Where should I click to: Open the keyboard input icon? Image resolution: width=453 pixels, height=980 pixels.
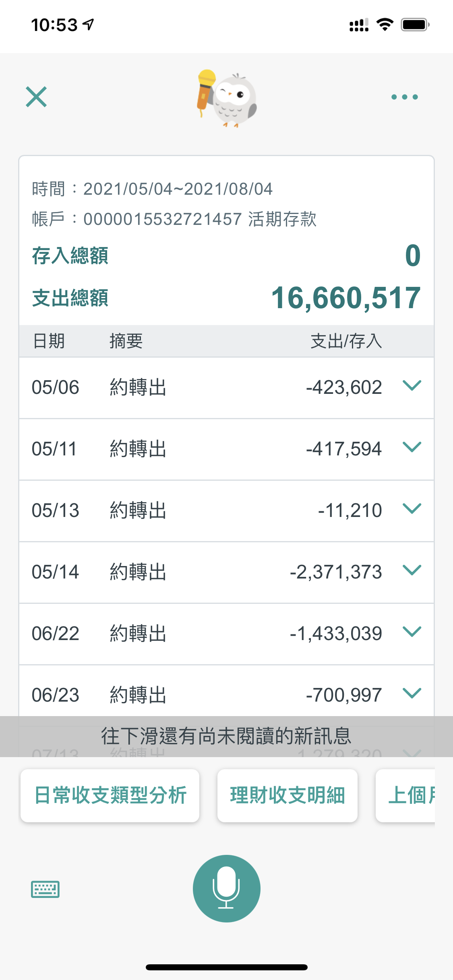[x=45, y=889]
